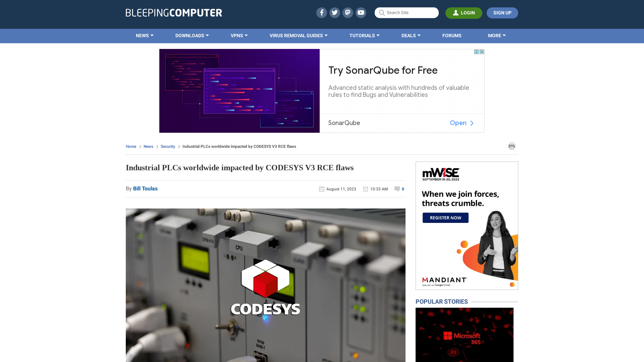Click the date calendar icon on article

(x=322, y=189)
